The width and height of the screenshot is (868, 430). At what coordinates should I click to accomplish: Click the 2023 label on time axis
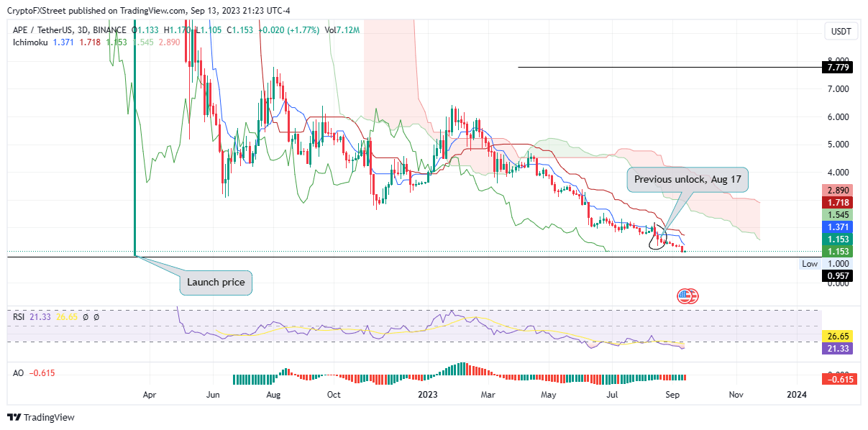coord(428,394)
